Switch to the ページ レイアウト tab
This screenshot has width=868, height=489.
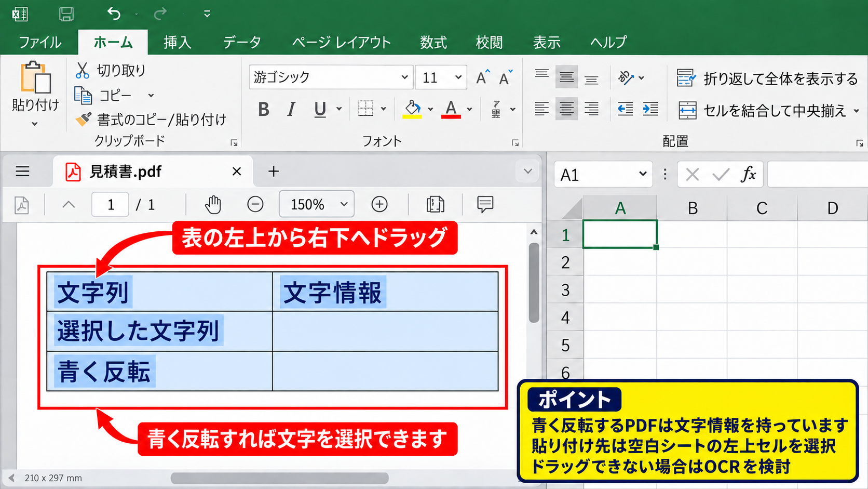[x=341, y=42]
